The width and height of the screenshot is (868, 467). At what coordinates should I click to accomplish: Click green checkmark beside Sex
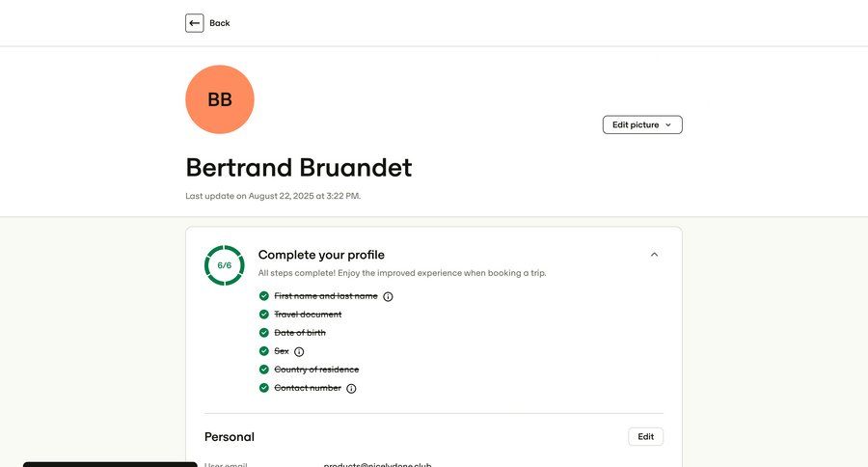click(264, 351)
